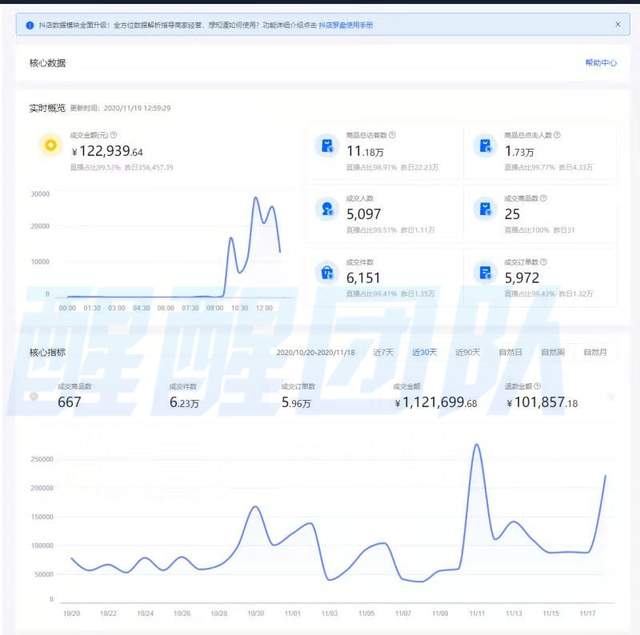
Task: Open the 抖店罗盘使用手册 link
Action: (345, 25)
